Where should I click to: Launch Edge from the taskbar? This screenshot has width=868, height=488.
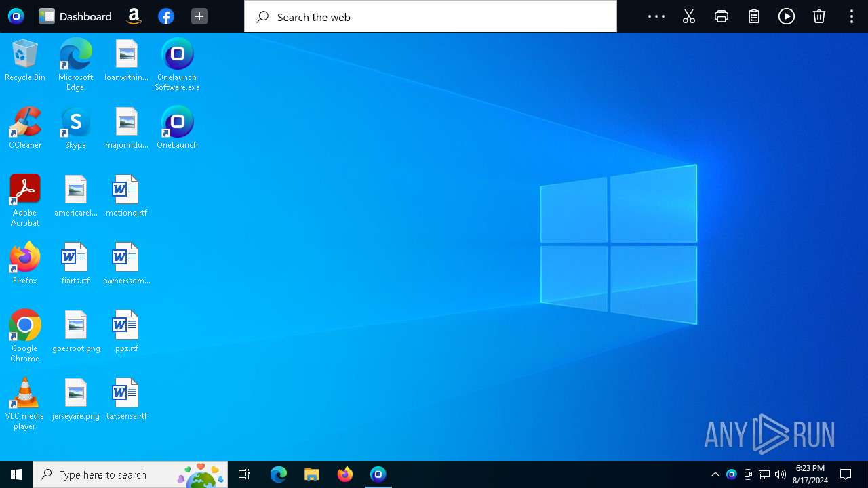[x=279, y=474]
